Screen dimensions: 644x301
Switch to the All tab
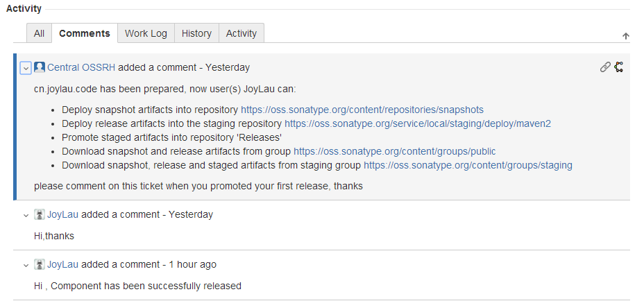(39, 33)
